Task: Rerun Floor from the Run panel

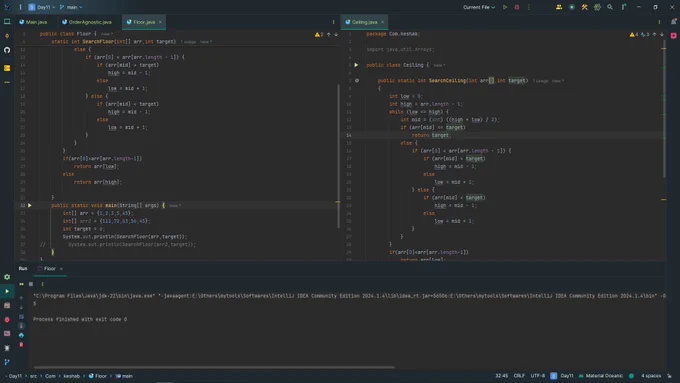Action: click(x=21, y=284)
